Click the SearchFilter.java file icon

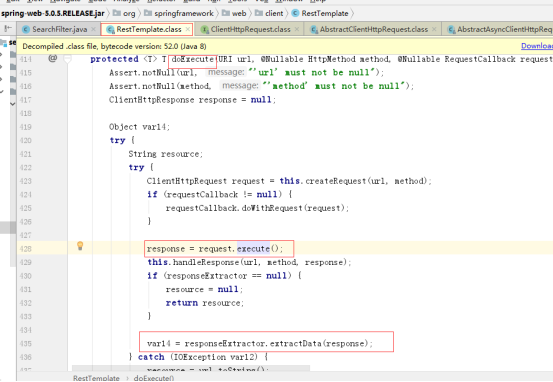(x=26, y=30)
